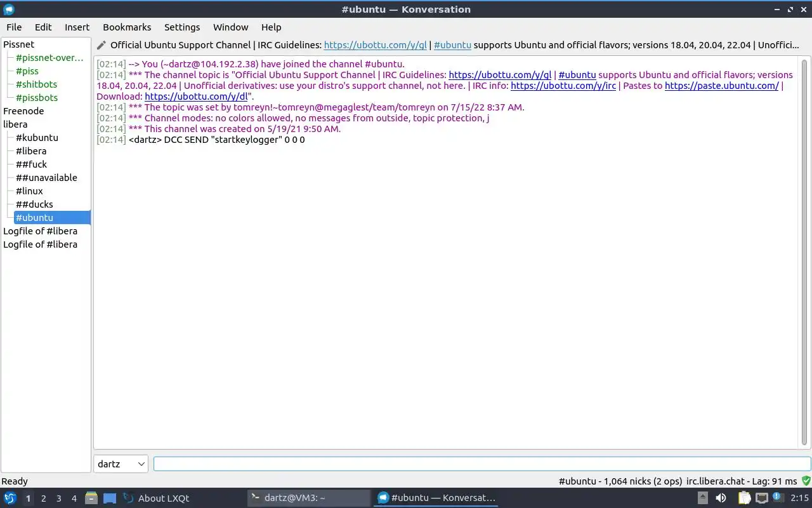Screen dimensions: 812x508
Task: Click the chat log vertical scrollbar
Action: [804, 252]
